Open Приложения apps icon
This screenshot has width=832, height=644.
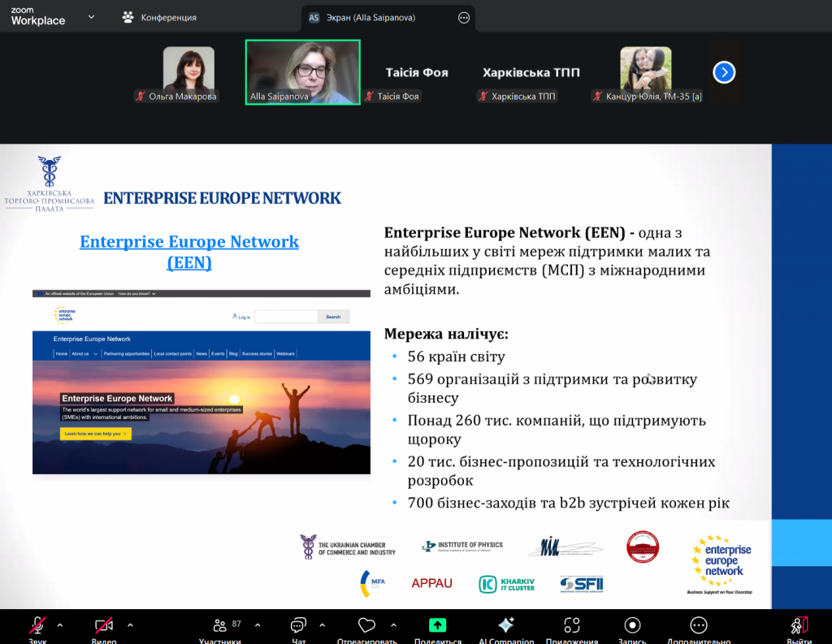coord(571,626)
